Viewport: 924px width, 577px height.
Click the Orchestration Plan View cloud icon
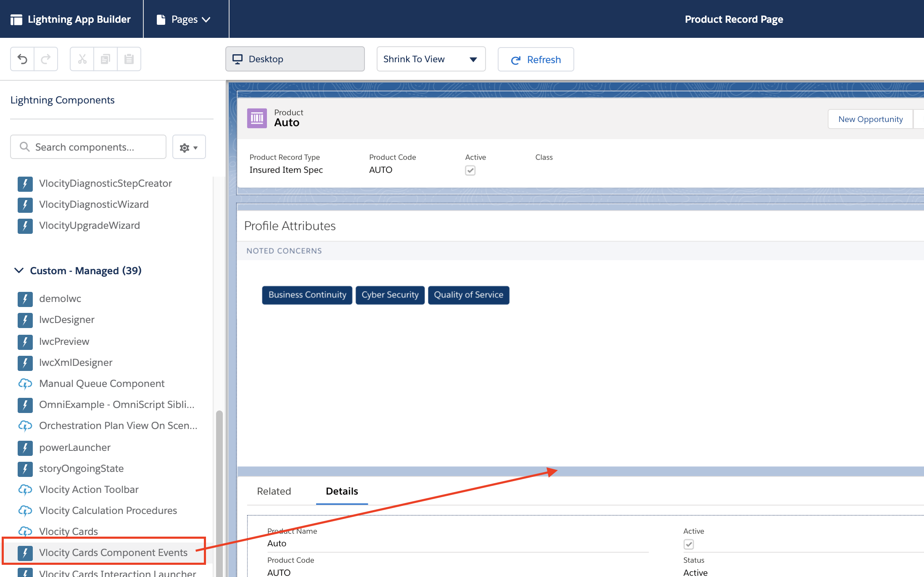pyautogui.click(x=25, y=426)
